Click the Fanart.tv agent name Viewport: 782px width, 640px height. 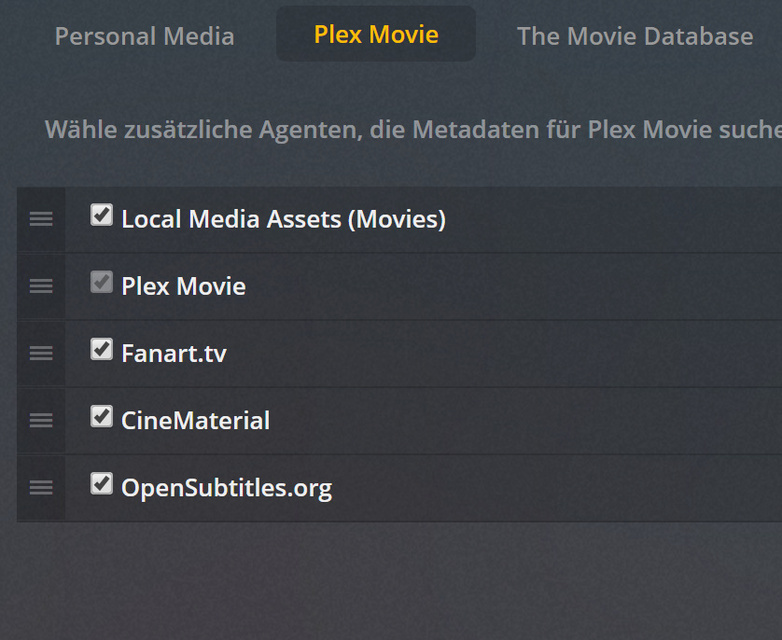(x=174, y=353)
